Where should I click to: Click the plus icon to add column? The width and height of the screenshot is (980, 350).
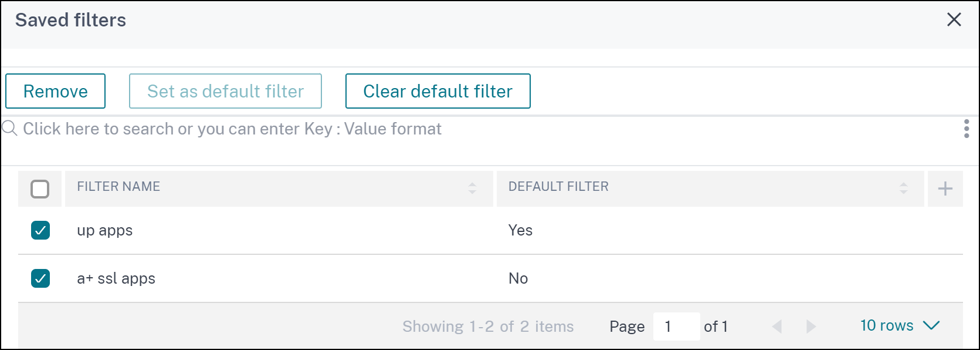tap(945, 189)
